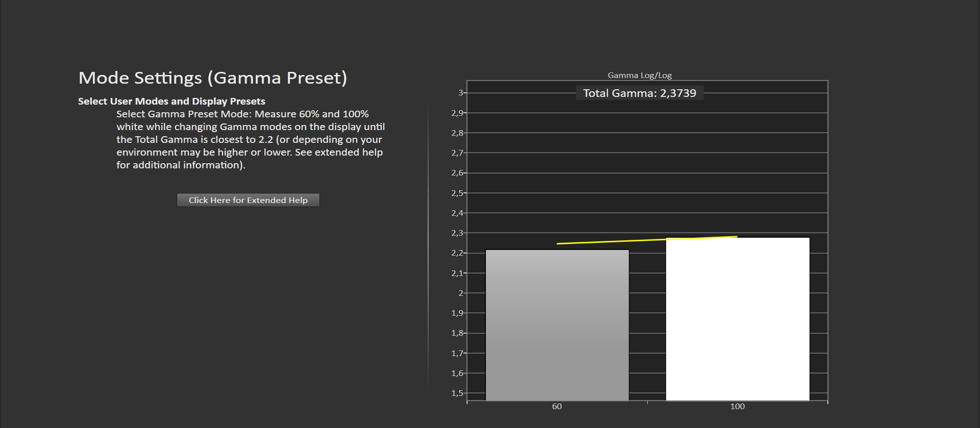Image resolution: width=980 pixels, height=428 pixels.
Task: Click 'Select User Modes and Display Presets' subheading
Action: click(x=171, y=101)
